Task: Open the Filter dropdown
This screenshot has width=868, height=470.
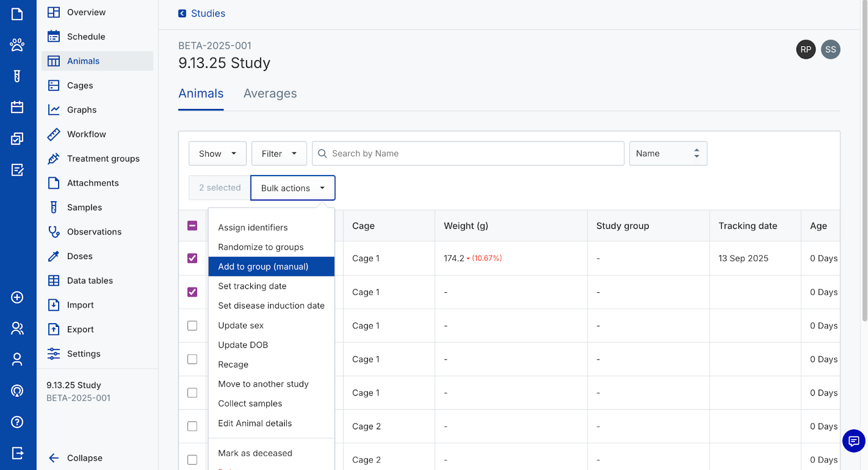Action: [279, 153]
